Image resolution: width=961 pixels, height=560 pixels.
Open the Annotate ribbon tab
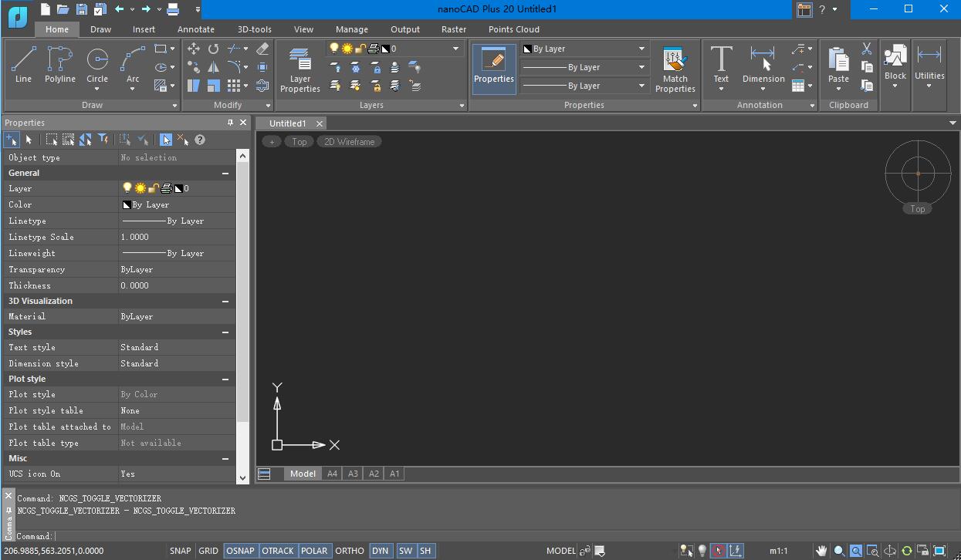(x=196, y=29)
